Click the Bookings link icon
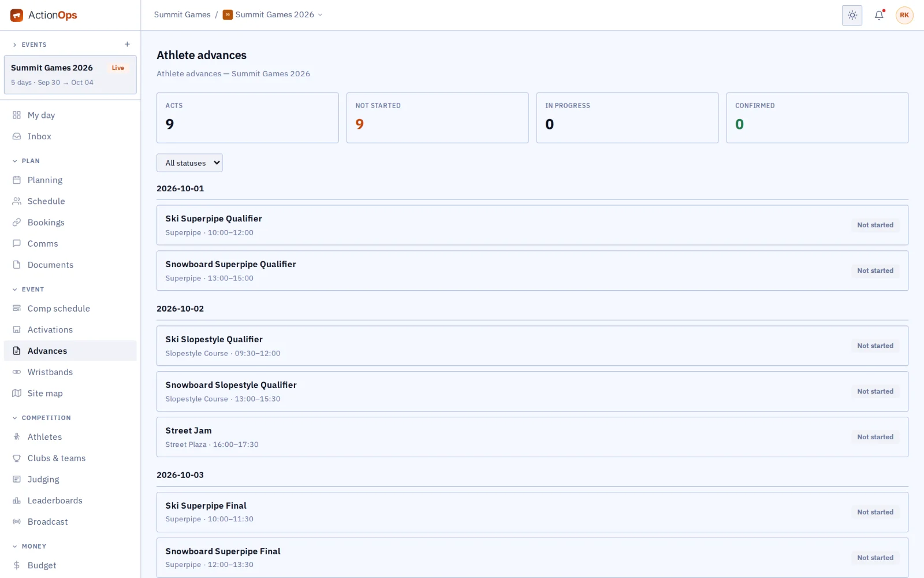The width and height of the screenshot is (924, 578). click(17, 223)
